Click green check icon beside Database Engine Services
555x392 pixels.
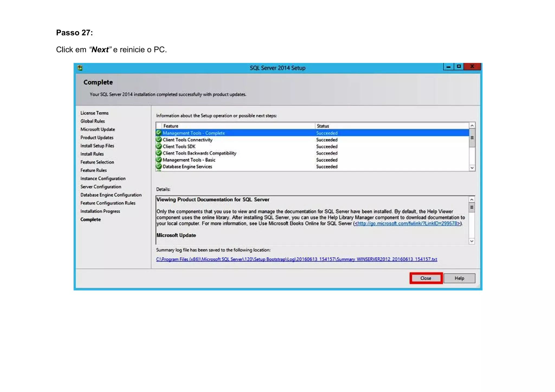point(159,166)
